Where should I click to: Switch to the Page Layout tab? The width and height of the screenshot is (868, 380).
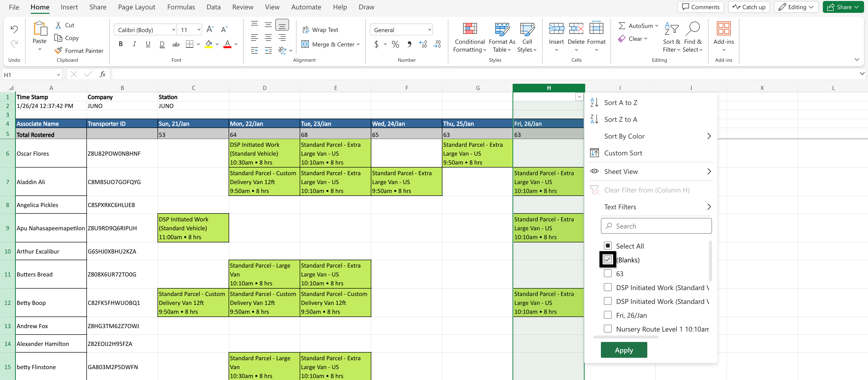point(137,7)
